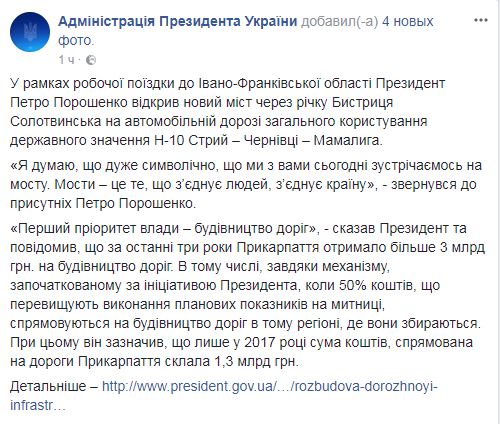Open the three-dot post options menu

[x=481, y=21]
